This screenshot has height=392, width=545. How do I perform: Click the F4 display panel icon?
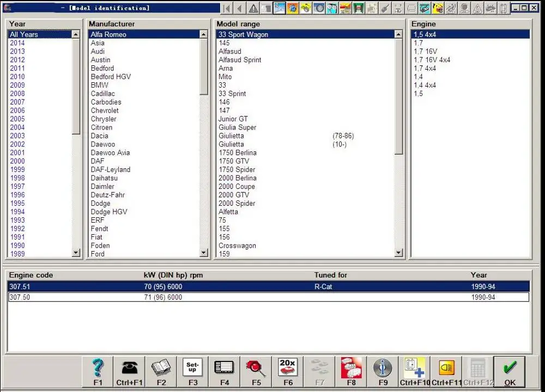tap(224, 368)
